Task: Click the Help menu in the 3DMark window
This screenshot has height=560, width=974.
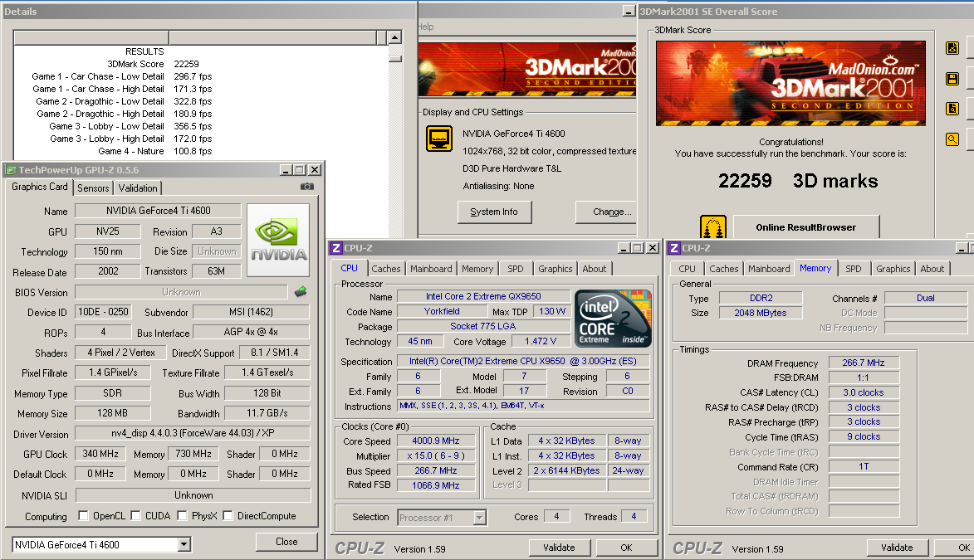Action: (425, 27)
